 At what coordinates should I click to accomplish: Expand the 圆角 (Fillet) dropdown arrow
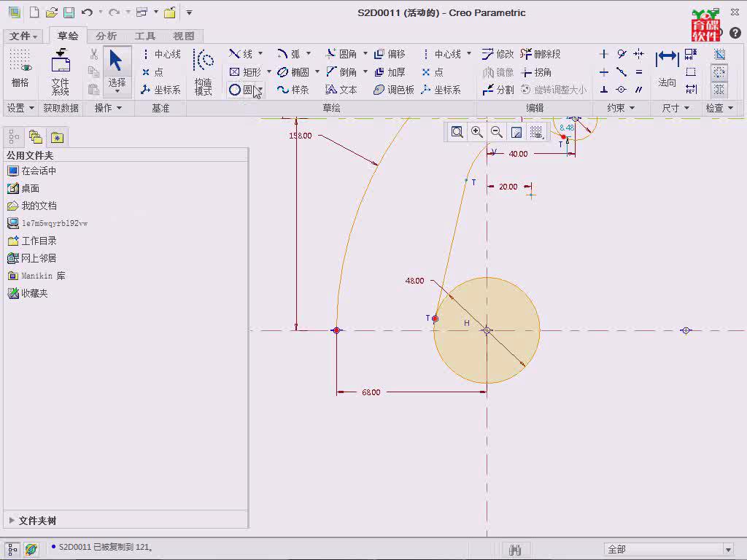pos(365,53)
